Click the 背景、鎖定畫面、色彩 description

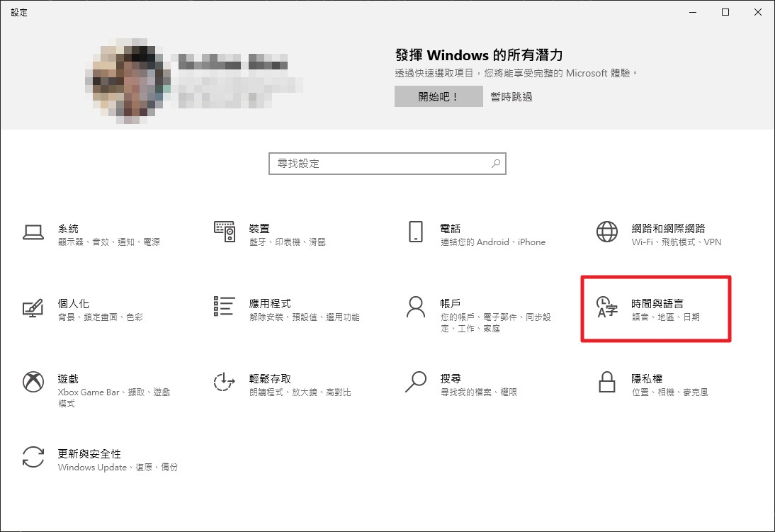pos(101,317)
